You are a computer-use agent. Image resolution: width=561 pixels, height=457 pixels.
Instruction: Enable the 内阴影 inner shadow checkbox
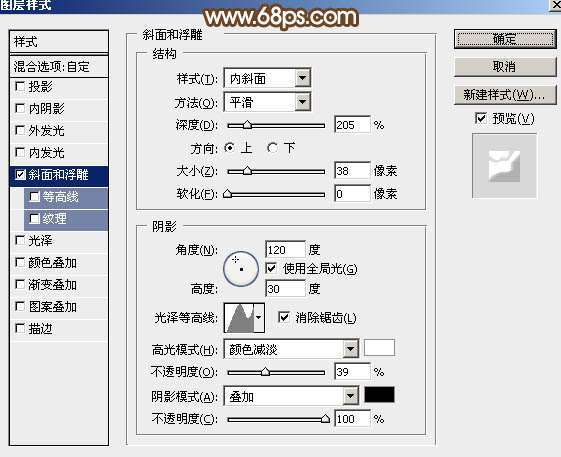tap(20, 108)
